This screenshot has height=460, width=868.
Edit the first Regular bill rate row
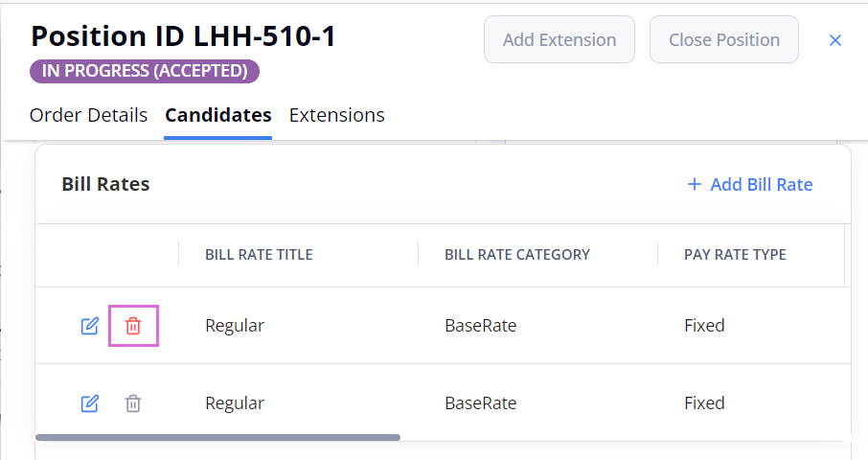pyautogui.click(x=89, y=326)
